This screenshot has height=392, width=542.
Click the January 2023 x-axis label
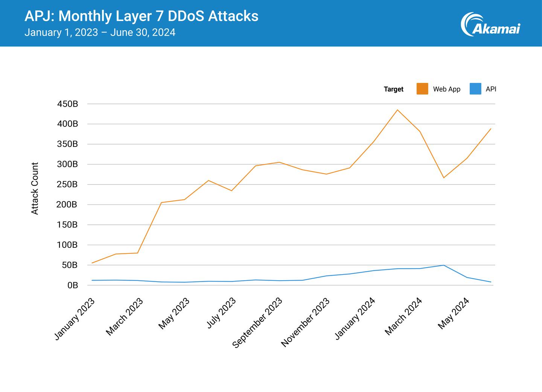click(x=75, y=319)
